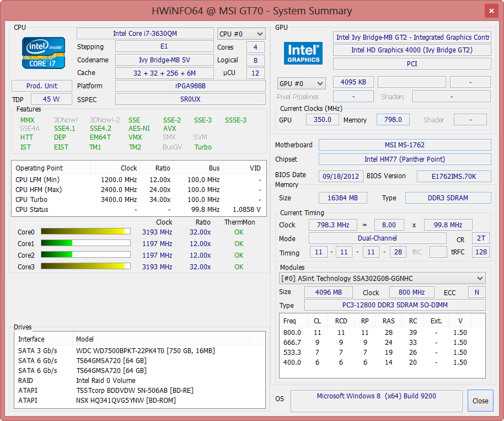Select the WDC WD7500BPKT drive row

click(x=140, y=350)
